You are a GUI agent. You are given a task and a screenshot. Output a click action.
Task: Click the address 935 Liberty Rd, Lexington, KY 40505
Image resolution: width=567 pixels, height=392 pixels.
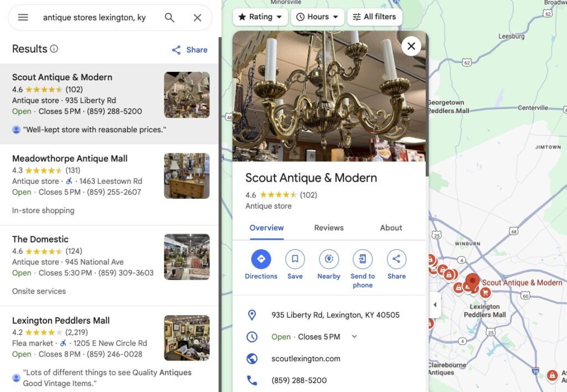[336, 315]
